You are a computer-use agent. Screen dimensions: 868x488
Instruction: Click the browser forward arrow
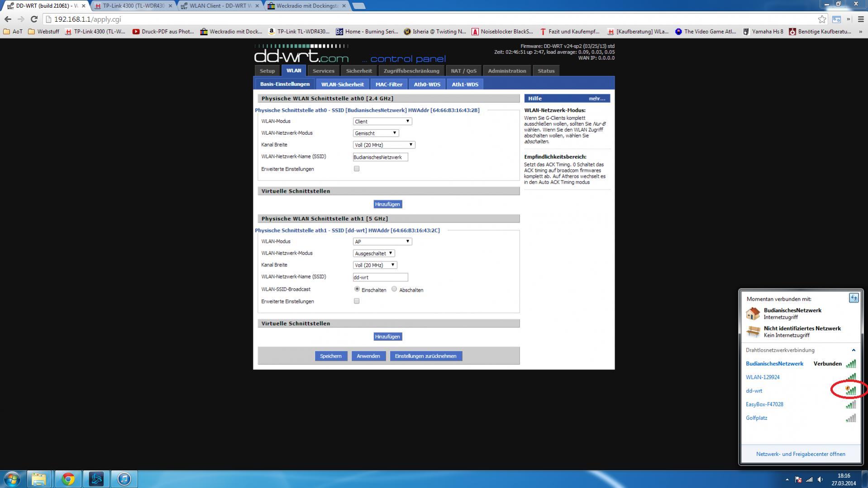click(21, 19)
